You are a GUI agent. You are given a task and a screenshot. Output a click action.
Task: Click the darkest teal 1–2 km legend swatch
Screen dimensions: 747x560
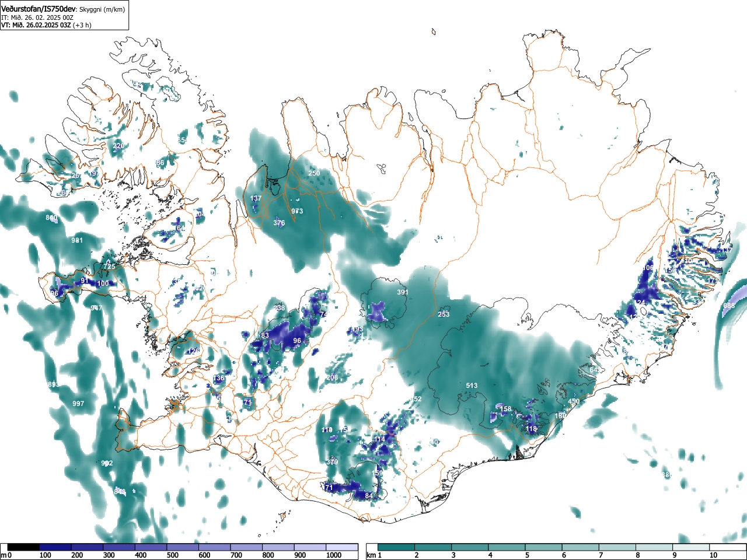397,547
